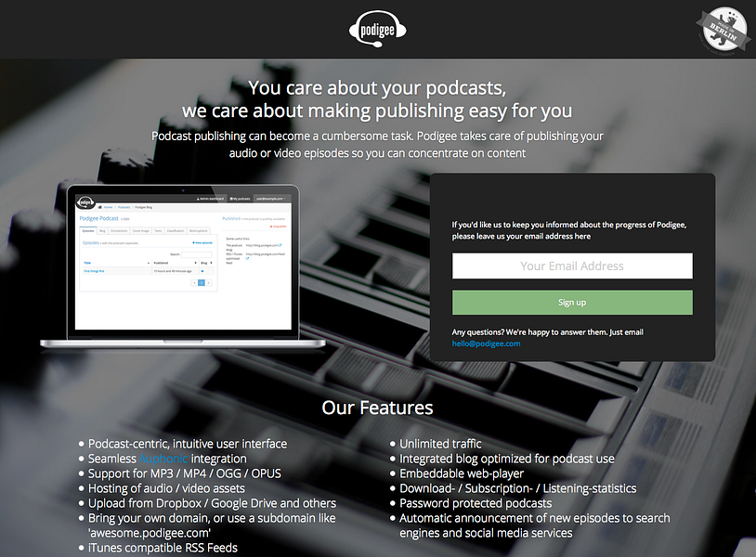Open the Auphonic link in features

click(163, 459)
